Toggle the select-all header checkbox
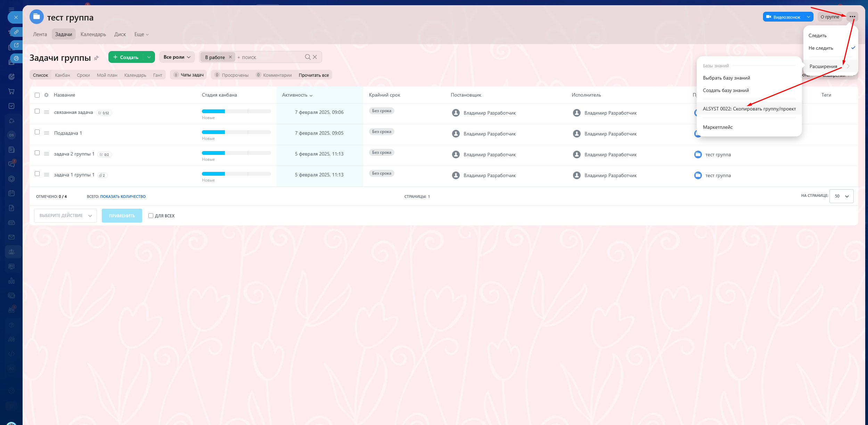 [37, 95]
